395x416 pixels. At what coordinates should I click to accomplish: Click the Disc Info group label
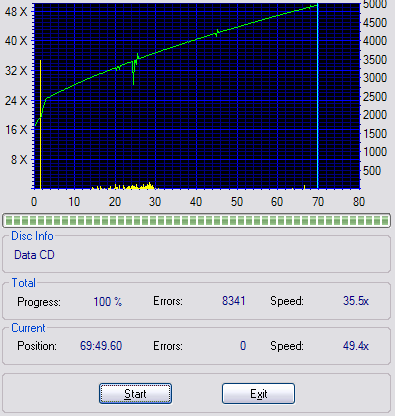point(32,236)
